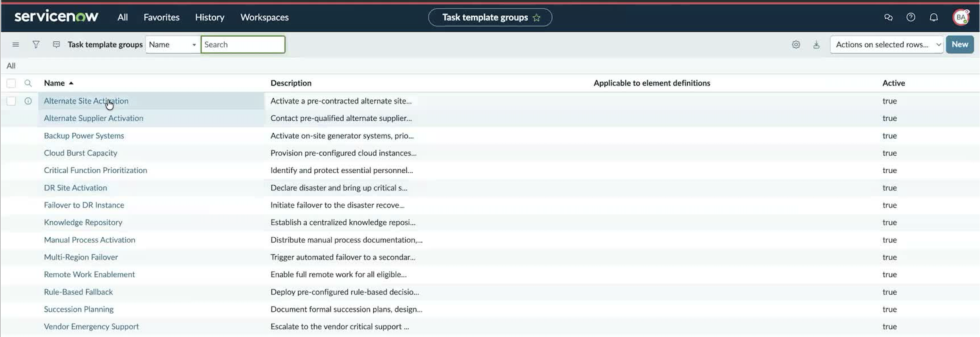Open Remote Work Enablement record
The image size is (980, 337).
(x=89, y=275)
